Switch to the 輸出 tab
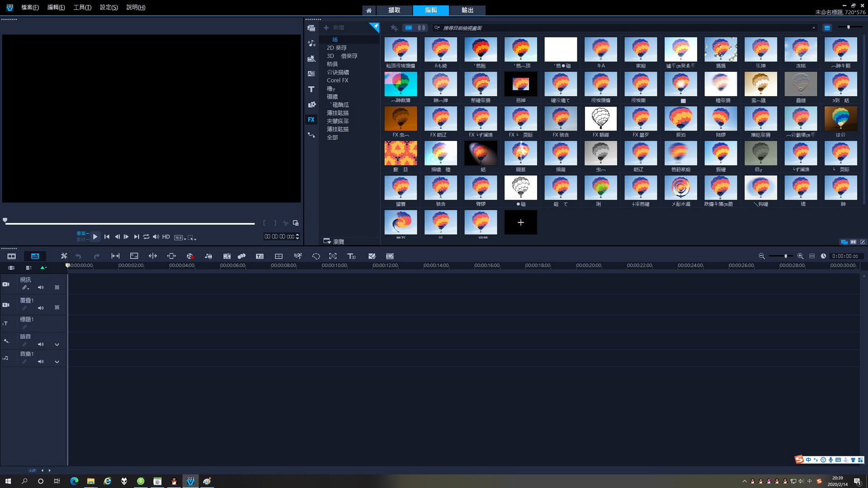The image size is (868, 488). pyautogui.click(x=467, y=10)
